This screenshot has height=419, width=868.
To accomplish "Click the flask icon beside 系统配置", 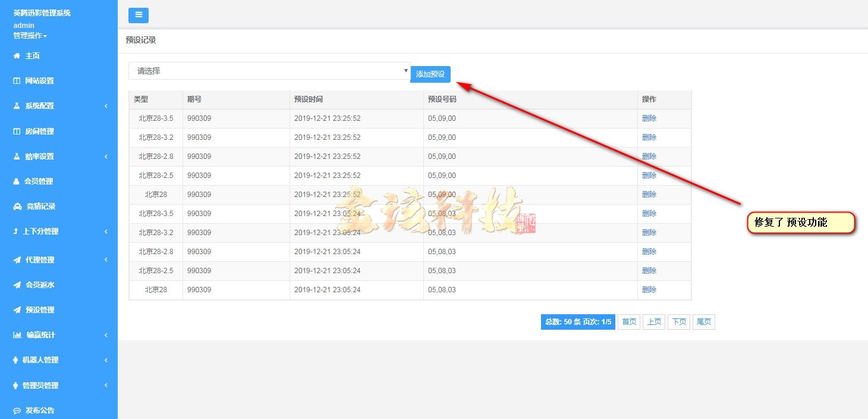I will point(17,106).
